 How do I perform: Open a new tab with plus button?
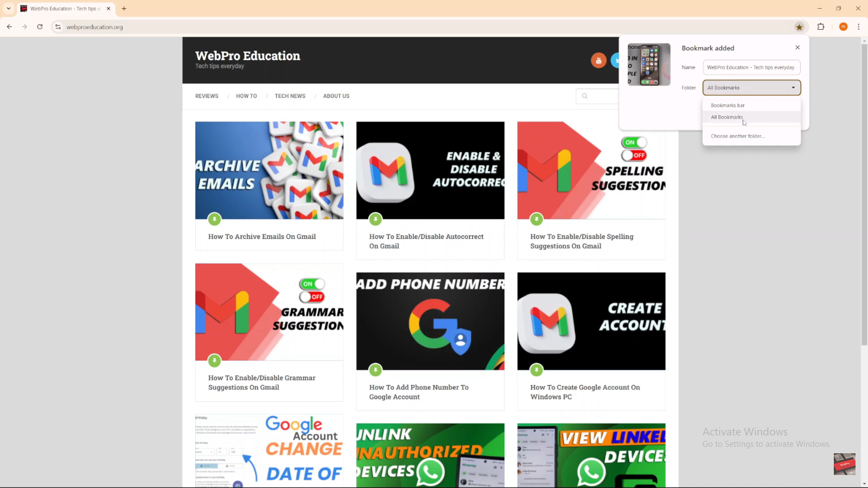pos(124,9)
